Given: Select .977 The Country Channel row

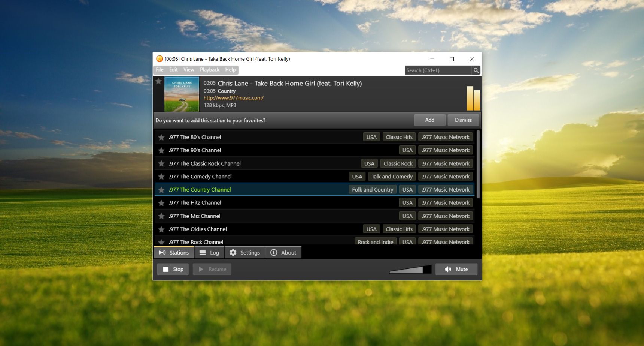Looking at the screenshot, I should 314,190.
